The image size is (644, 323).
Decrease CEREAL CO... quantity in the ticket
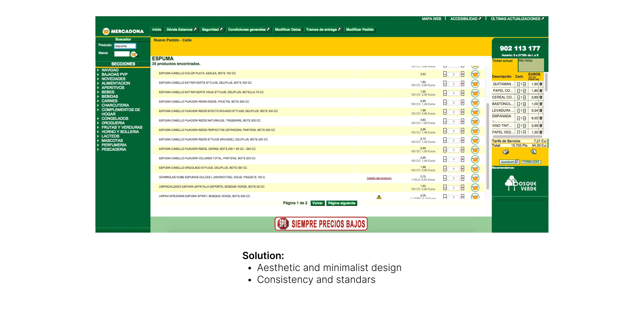click(518, 97)
